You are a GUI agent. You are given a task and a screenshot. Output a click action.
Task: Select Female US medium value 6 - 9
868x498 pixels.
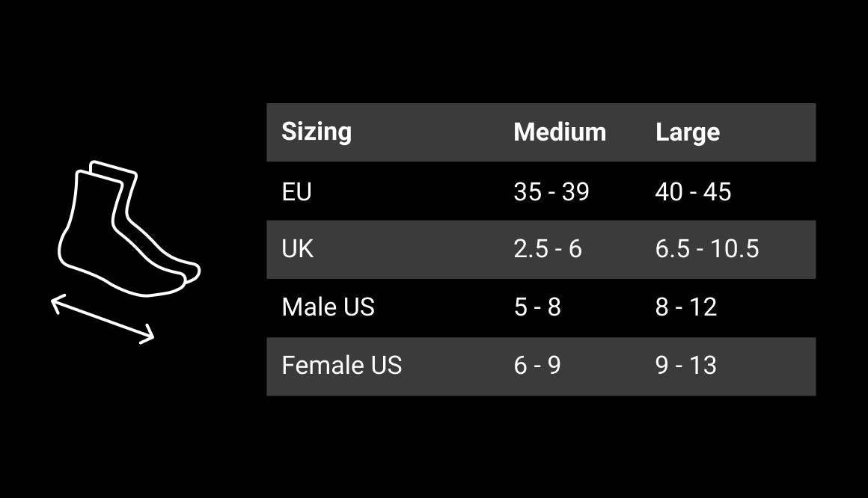pyautogui.click(x=537, y=365)
